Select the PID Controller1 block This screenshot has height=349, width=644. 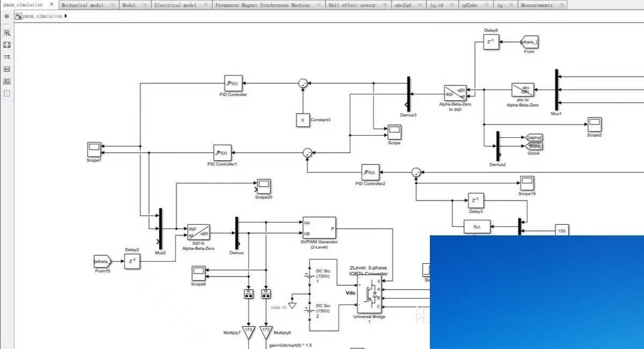222,153
